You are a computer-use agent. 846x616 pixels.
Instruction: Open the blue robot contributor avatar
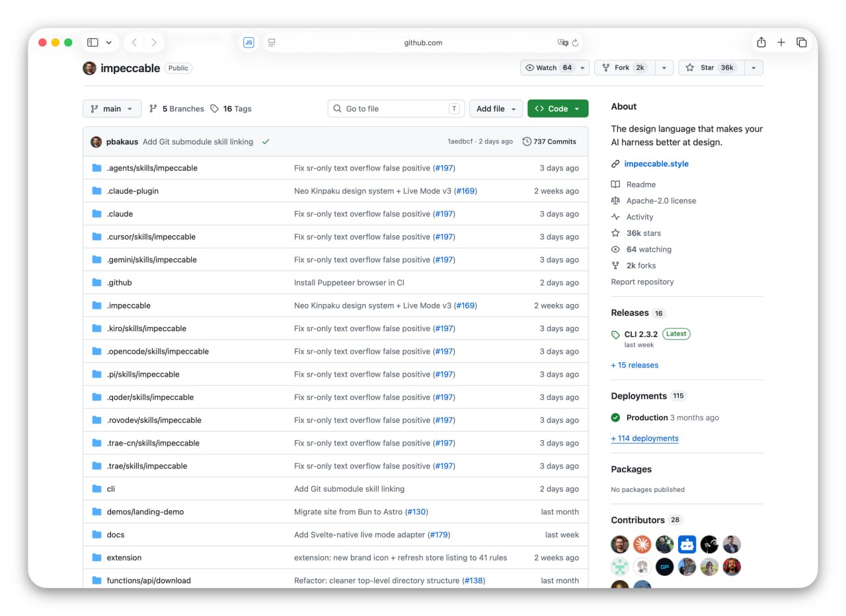tap(687, 545)
